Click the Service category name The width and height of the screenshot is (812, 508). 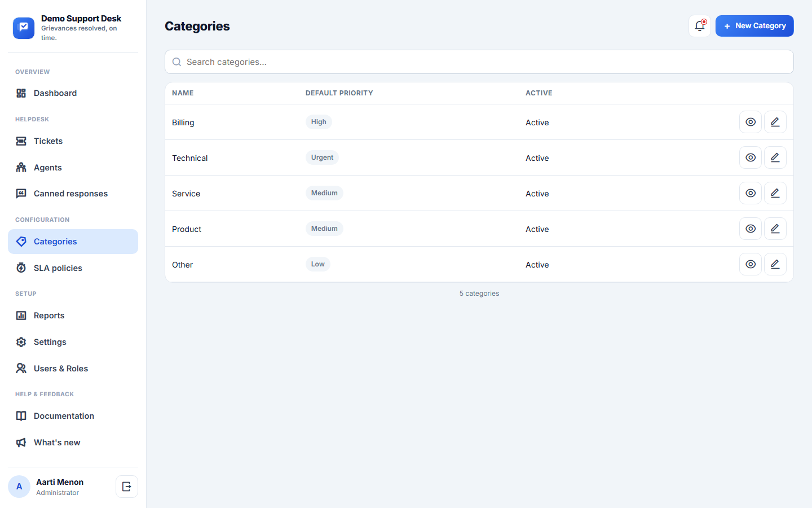tap(186, 194)
